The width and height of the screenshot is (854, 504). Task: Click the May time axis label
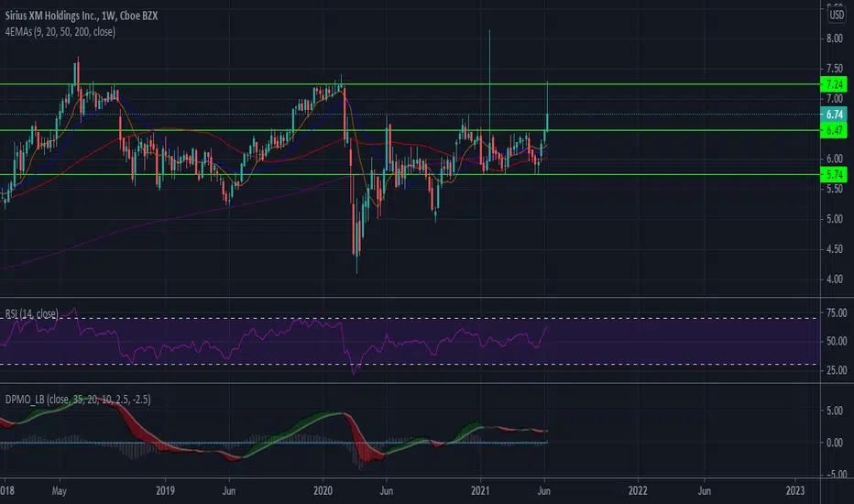coord(60,491)
